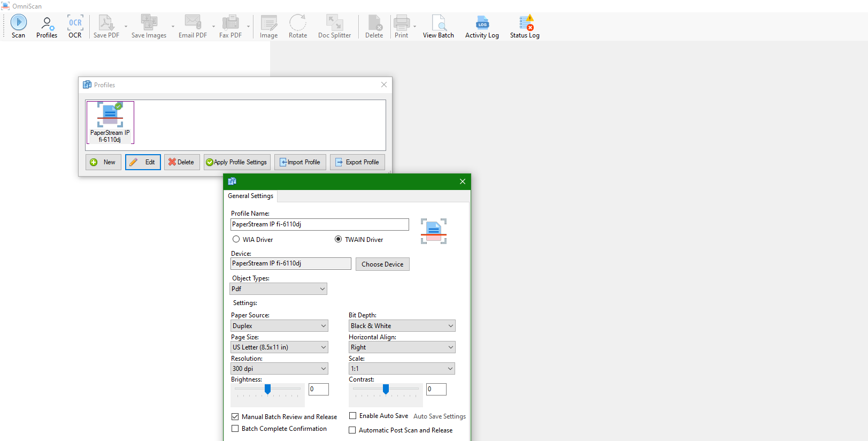
Task: Open the Activity Log
Action: point(482,26)
